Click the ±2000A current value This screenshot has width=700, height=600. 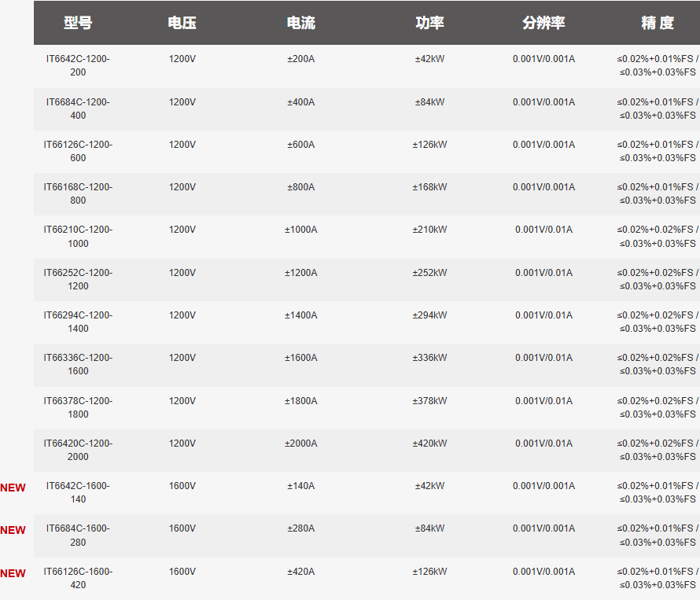(x=301, y=444)
